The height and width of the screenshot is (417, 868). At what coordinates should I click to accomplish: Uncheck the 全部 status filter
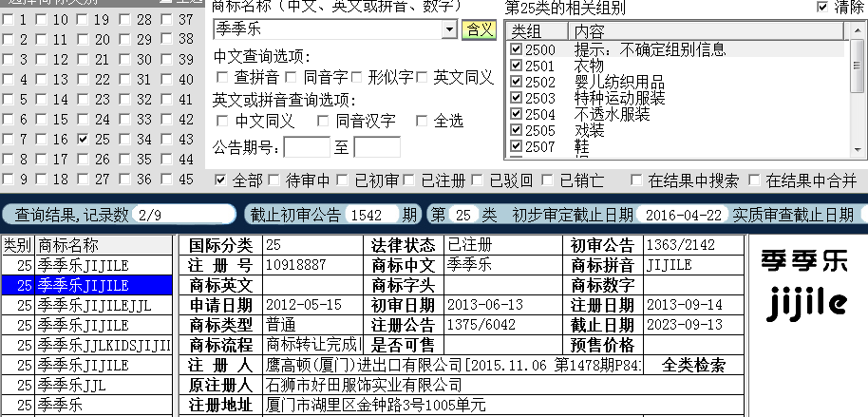(x=220, y=180)
